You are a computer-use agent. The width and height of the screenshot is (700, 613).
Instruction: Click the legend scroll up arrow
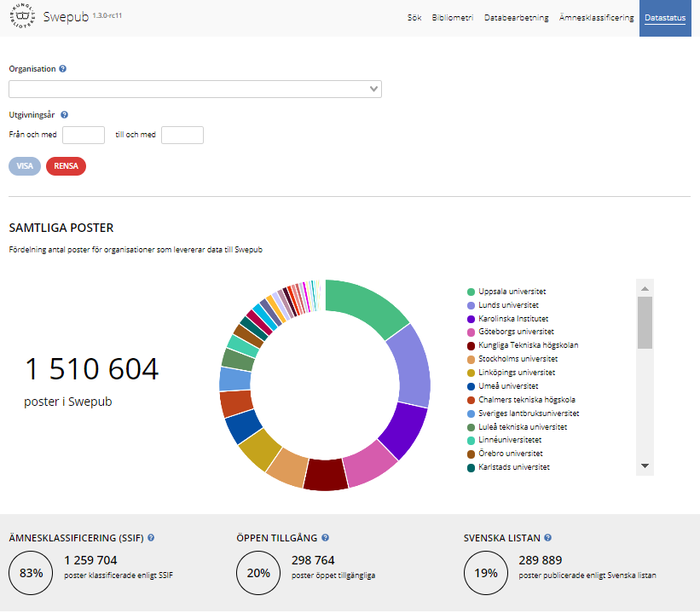pyautogui.click(x=645, y=288)
